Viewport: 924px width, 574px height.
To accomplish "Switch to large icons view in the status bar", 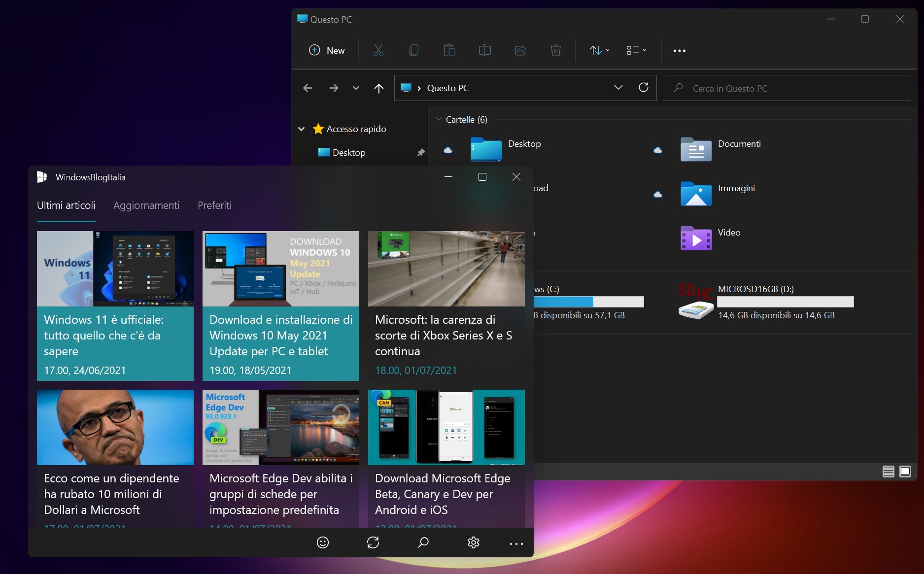I will tap(905, 472).
